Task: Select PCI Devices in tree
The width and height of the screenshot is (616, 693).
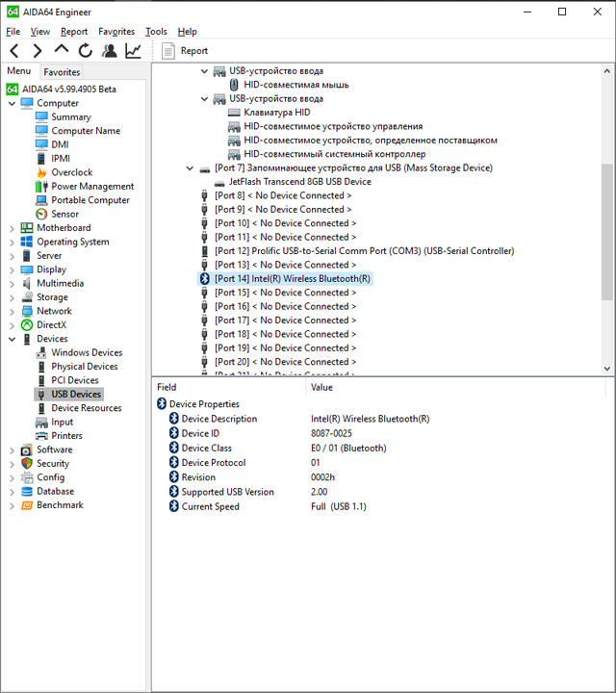Action: tap(75, 380)
